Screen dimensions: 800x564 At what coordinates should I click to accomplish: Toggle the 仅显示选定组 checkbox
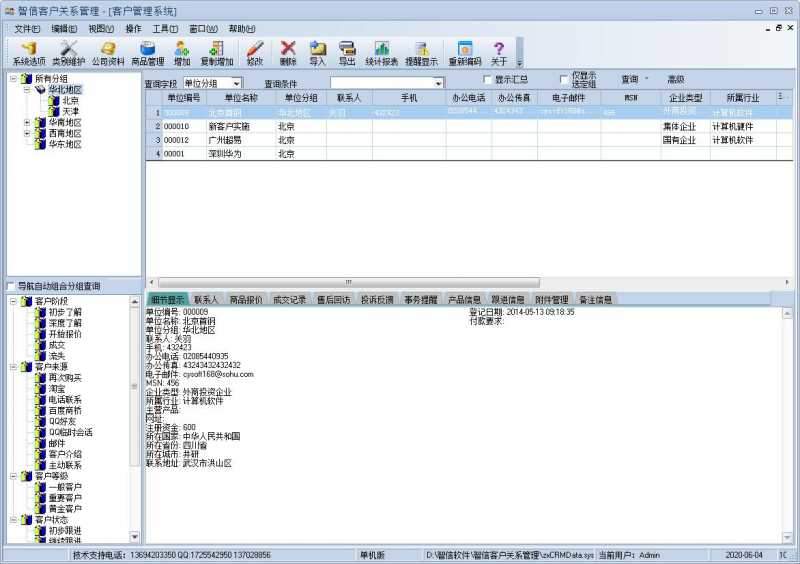click(564, 80)
